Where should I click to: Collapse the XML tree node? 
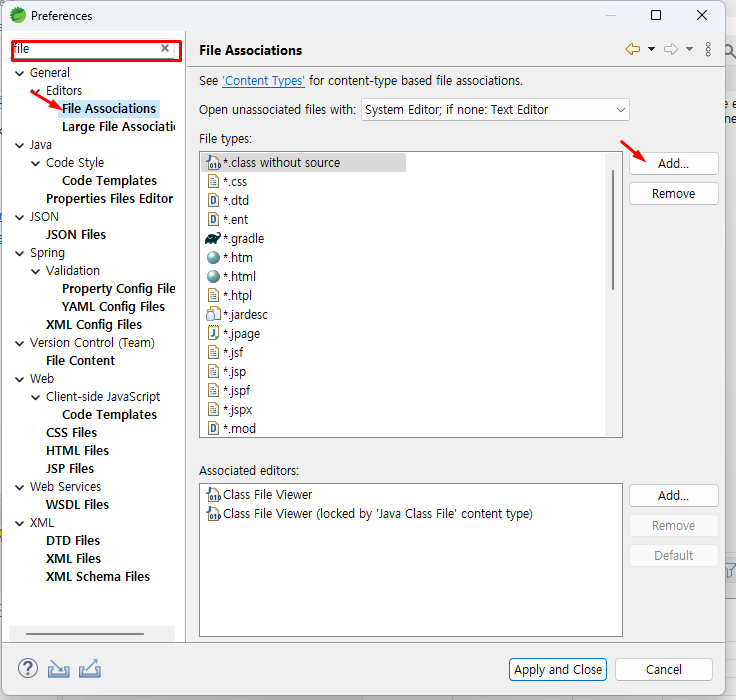[x=20, y=523]
